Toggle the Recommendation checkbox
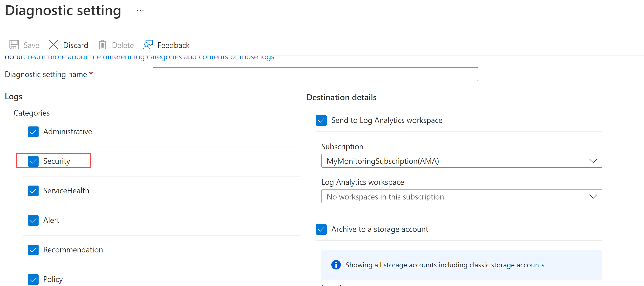This screenshot has width=644, height=286. (33, 250)
